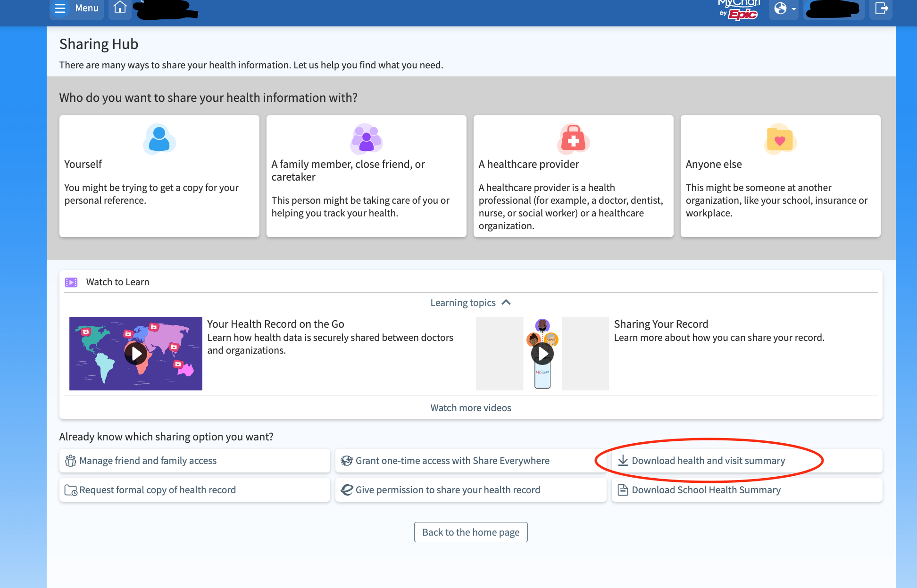The image size is (917, 588).
Task: Open Manage friend and family access
Action: point(194,461)
